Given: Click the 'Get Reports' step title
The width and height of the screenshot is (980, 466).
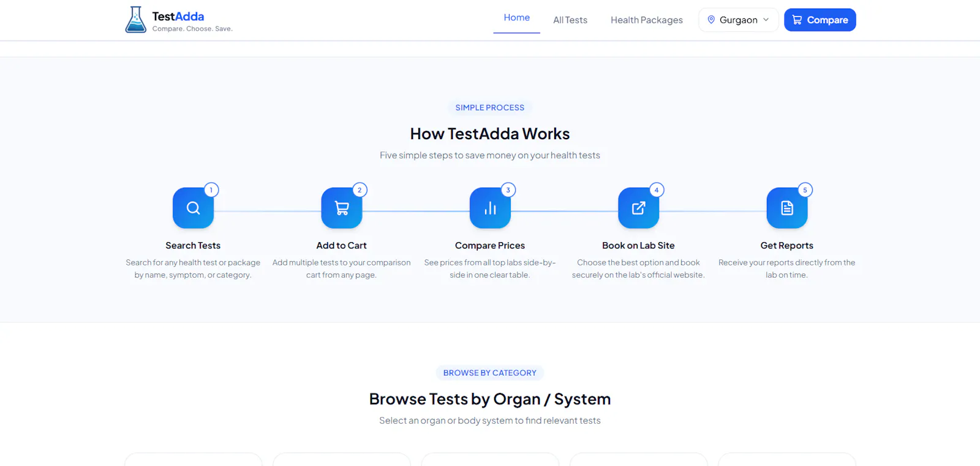Looking at the screenshot, I should [787, 245].
